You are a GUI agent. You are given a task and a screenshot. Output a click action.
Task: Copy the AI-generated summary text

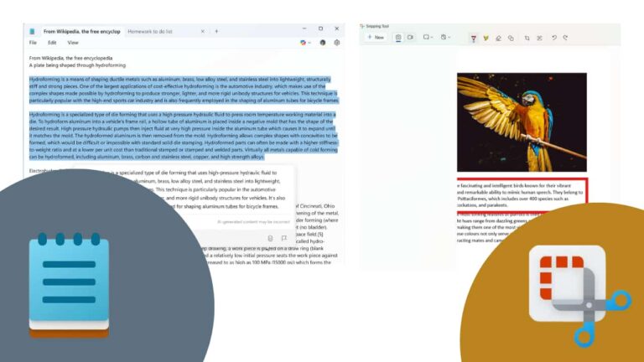click(x=270, y=239)
